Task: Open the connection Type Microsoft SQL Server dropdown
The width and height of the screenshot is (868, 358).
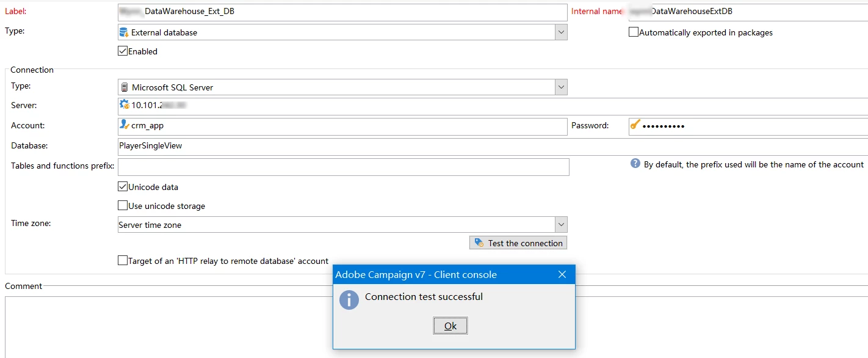Action: 561,87
